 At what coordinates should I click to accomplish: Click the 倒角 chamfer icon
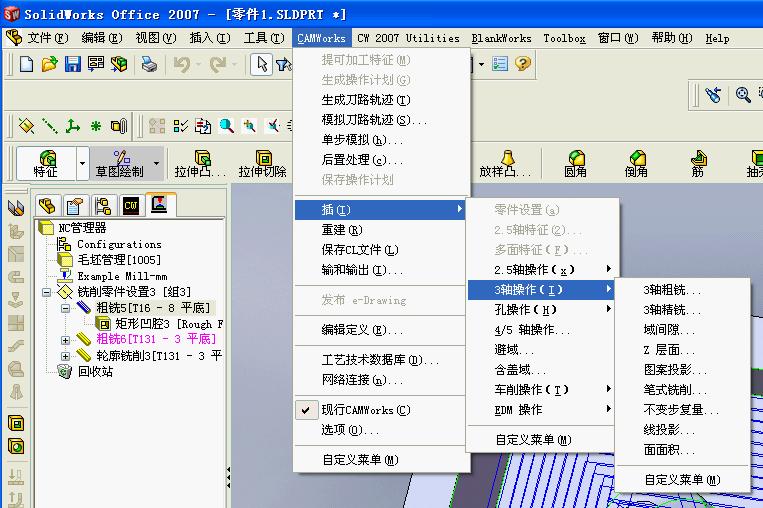(x=636, y=163)
